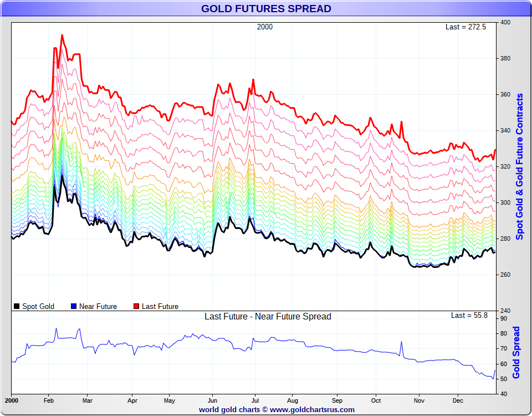
Task: Click the '320' price axis tick
Action: tap(505, 166)
